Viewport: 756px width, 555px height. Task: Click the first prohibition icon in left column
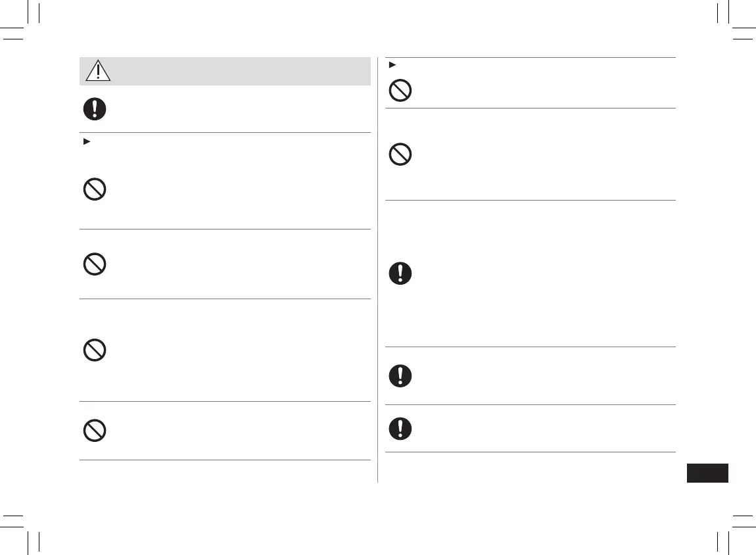point(95,190)
